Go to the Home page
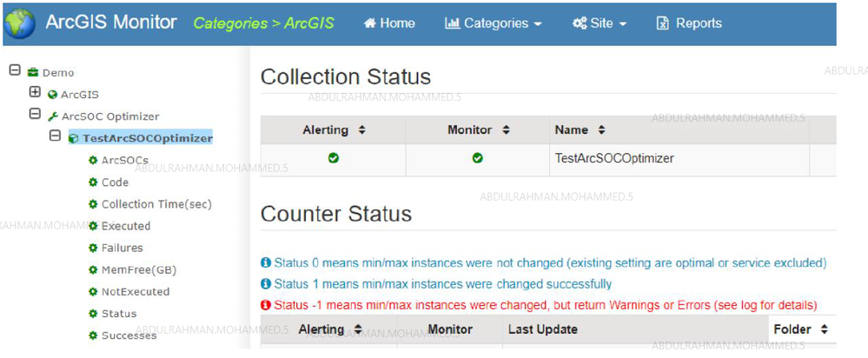Screen dimensions: 868x358 click(389, 23)
